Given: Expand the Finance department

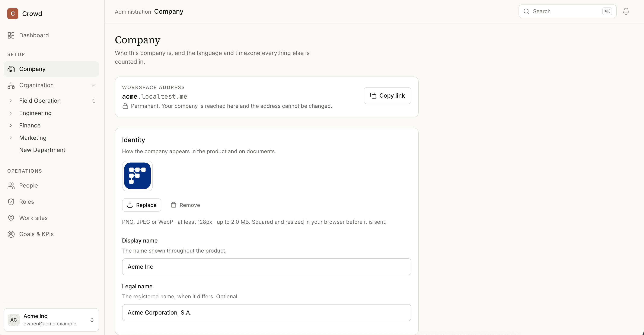Looking at the screenshot, I should (x=10, y=125).
